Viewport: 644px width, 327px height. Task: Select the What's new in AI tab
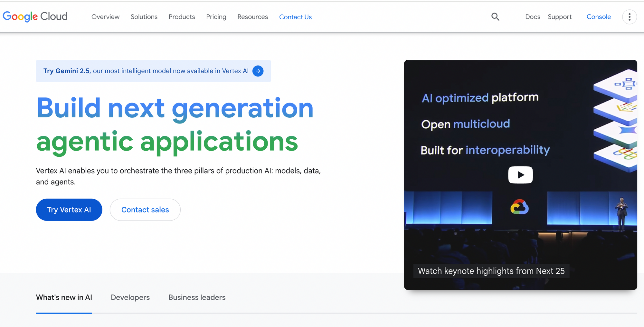64,297
